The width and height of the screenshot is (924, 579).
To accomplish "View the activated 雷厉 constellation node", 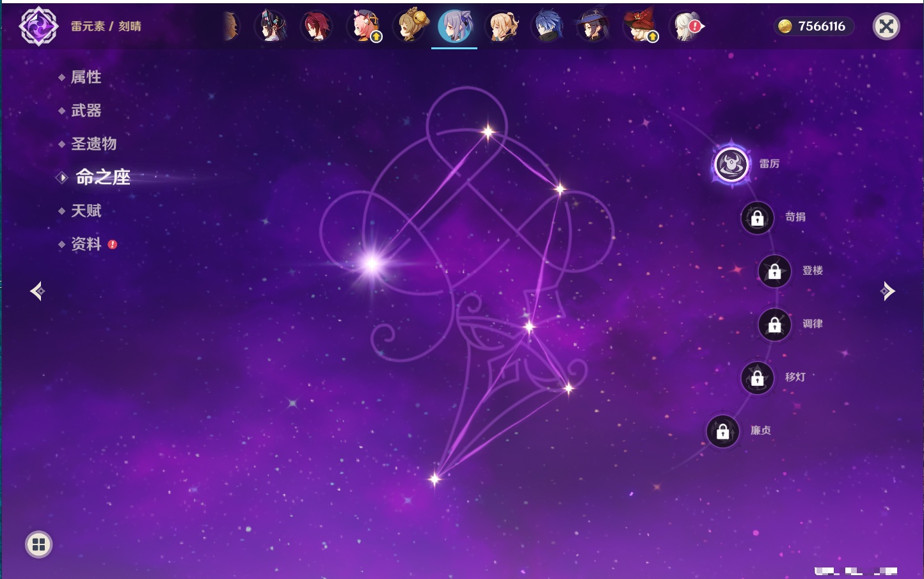I will point(731,164).
